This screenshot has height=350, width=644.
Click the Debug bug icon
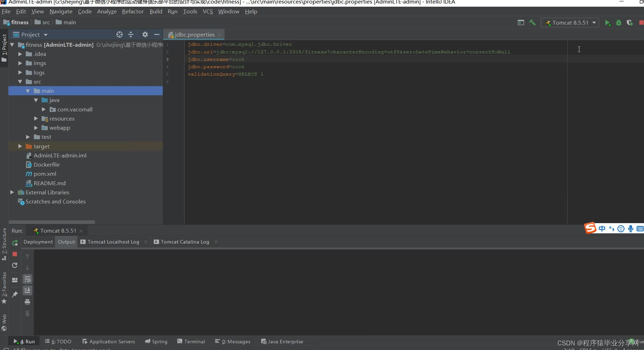pyautogui.click(x=619, y=23)
